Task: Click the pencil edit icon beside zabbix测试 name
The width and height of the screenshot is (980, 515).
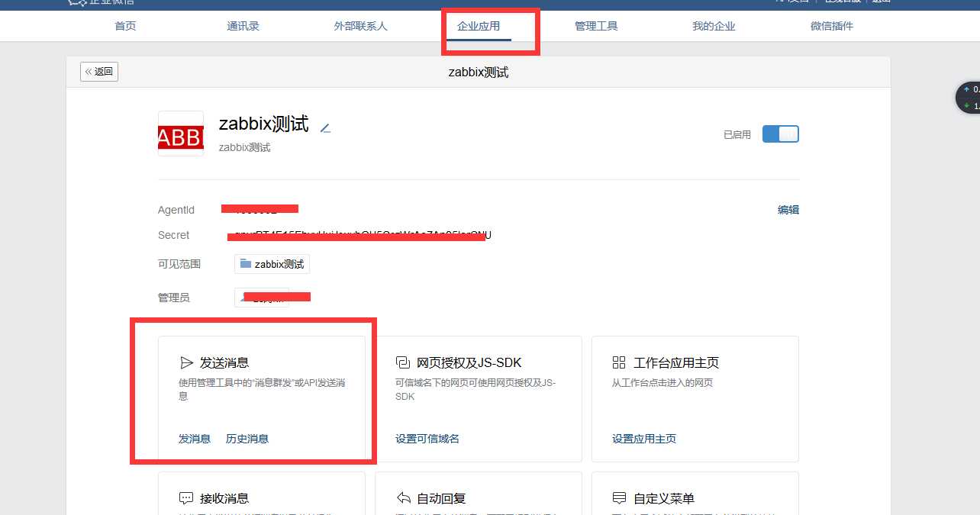Action: point(325,128)
